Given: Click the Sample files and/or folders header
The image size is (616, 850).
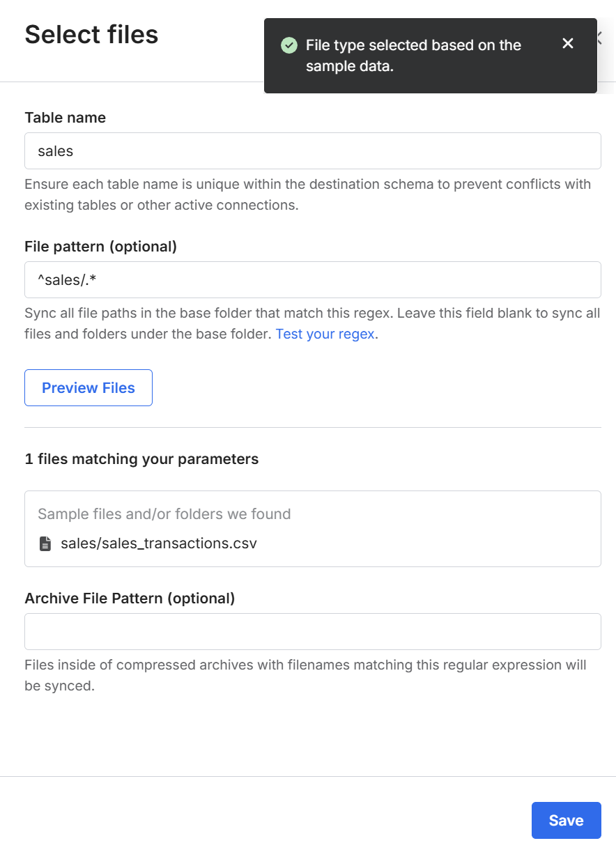Looking at the screenshot, I should point(164,514).
